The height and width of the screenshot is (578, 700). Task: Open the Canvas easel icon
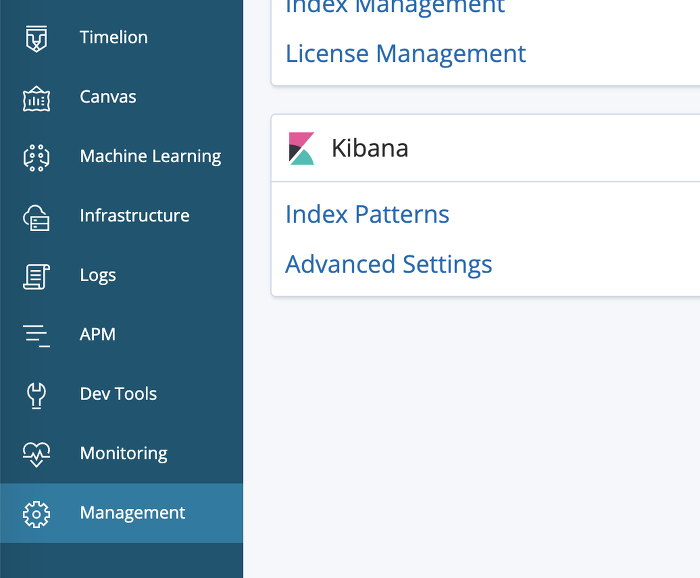pos(36,99)
